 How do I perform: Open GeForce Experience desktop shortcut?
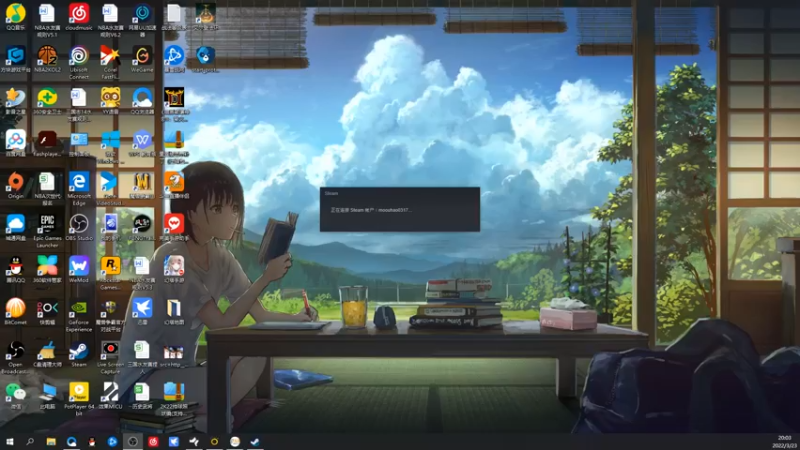(79, 314)
